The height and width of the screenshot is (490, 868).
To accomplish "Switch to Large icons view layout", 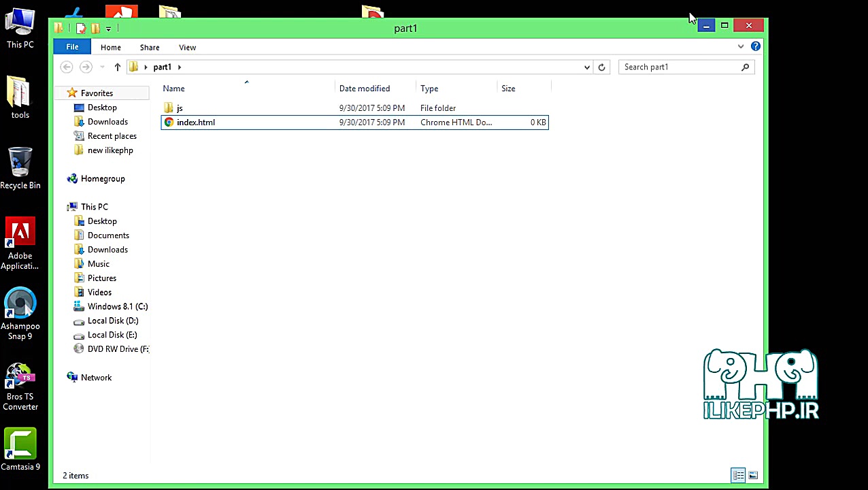I will 753,476.
